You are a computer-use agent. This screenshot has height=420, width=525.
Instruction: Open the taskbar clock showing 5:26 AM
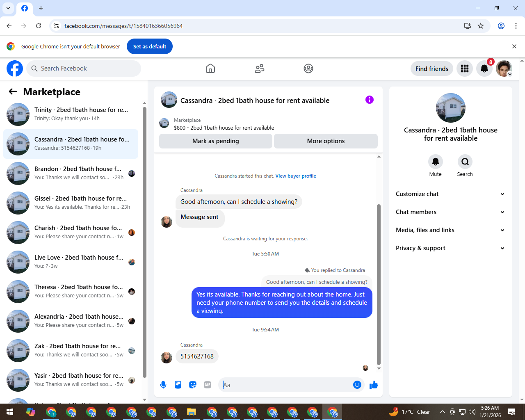coord(490,412)
